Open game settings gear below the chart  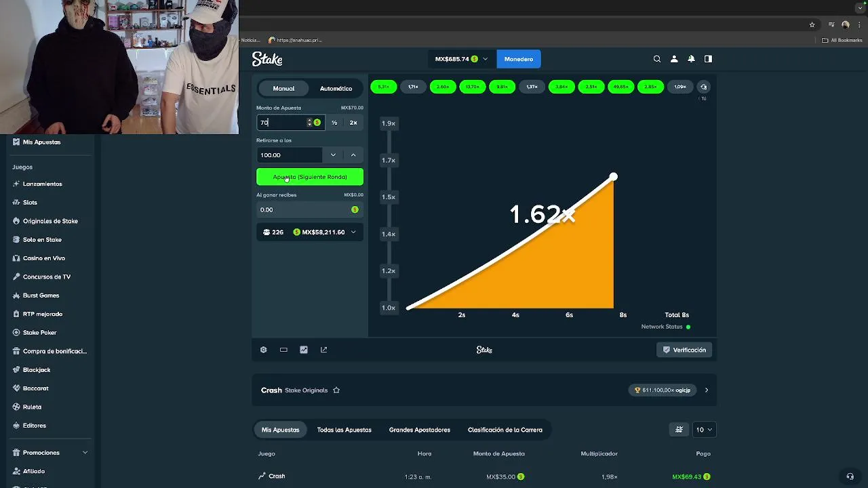coord(264,350)
